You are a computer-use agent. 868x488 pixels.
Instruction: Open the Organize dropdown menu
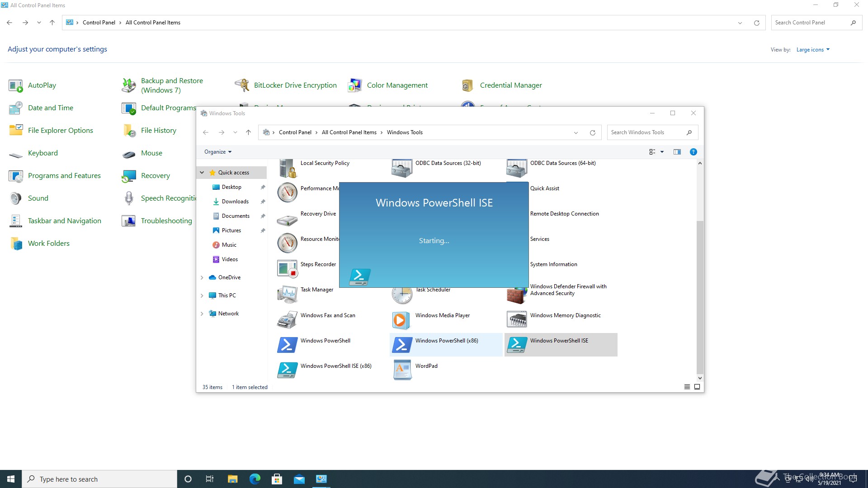coord(218,152)
